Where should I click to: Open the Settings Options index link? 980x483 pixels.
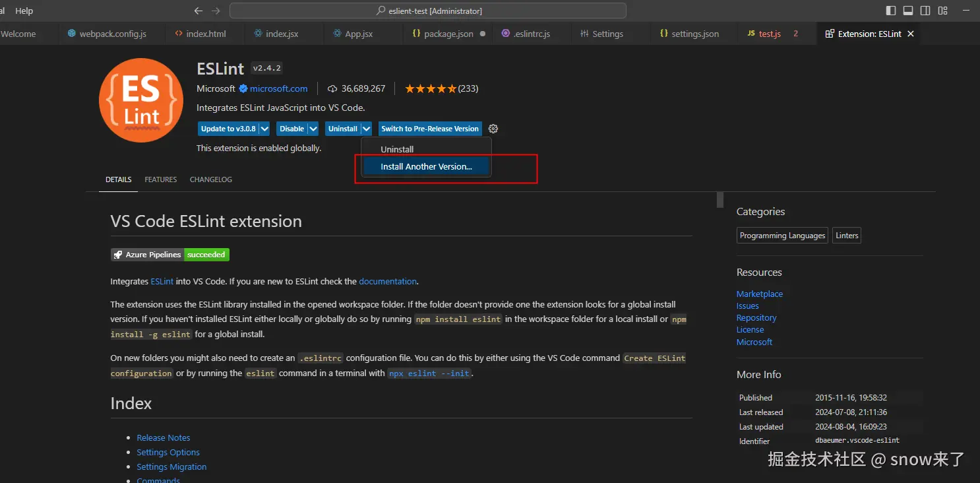click(x=168, y=453)
